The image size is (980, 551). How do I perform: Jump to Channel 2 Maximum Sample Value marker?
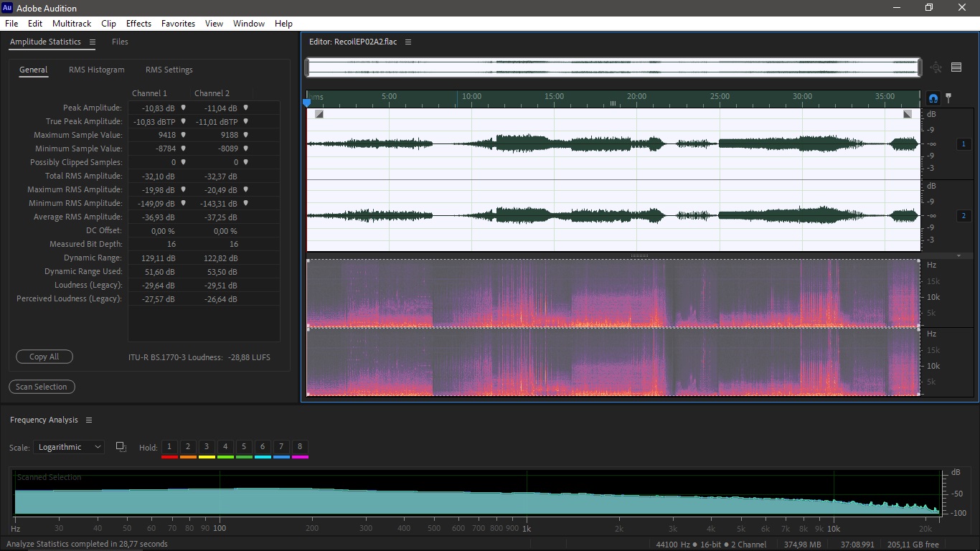pyautogui.click(x=245, y=135)
